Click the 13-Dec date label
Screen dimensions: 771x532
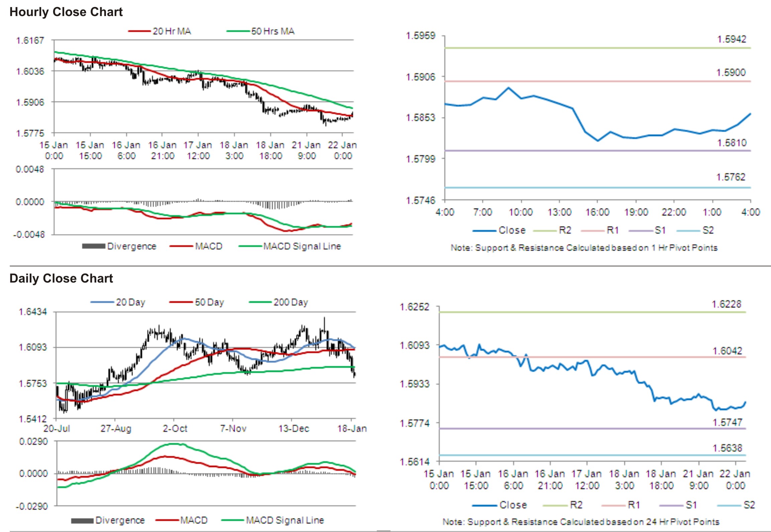point(294,429)
